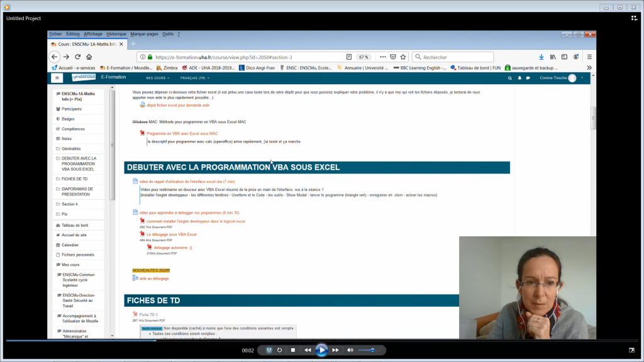The width and height of the screenshot is (644, 362).
Task: Expand FRANÇAIS (FR) language dropdown
Action: coord(195,78)
